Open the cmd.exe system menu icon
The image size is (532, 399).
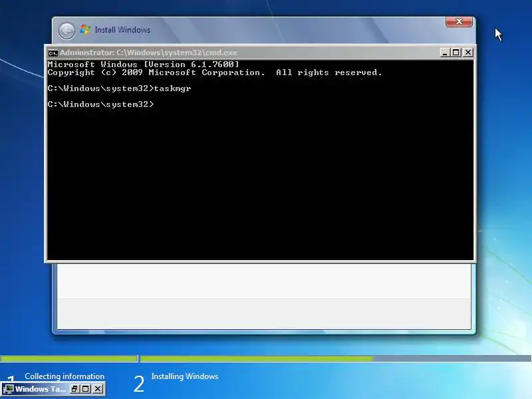coord(53,53)
